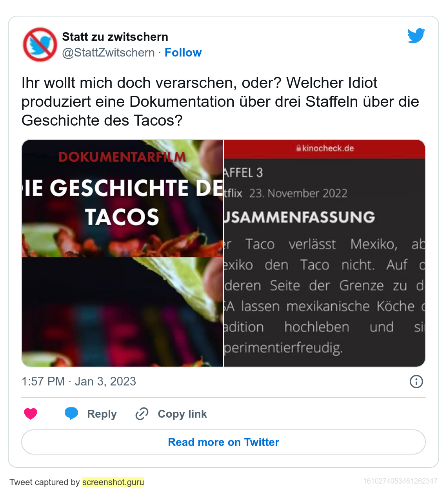Screen dimensions: 447x504
Task: Like the tweet with the heart icon
Action: [x=31, y=414]
